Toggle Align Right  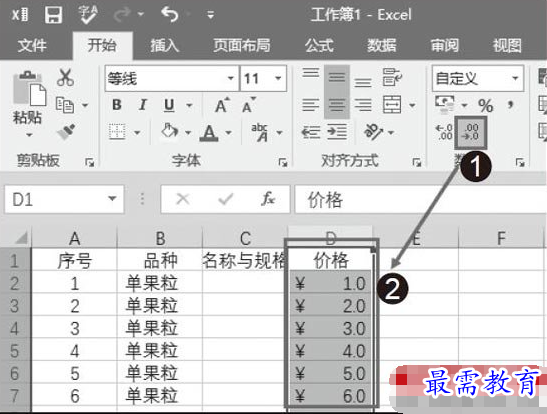[x=363, y=105]
